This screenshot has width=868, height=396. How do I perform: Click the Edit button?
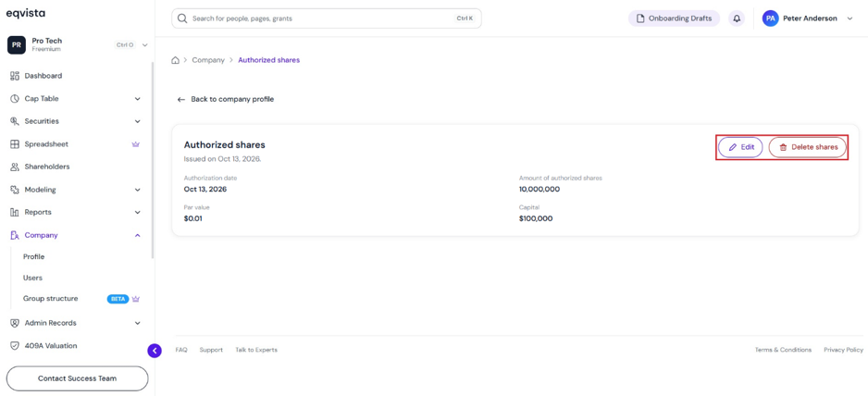pyautogui.click(x=740, y=147)
